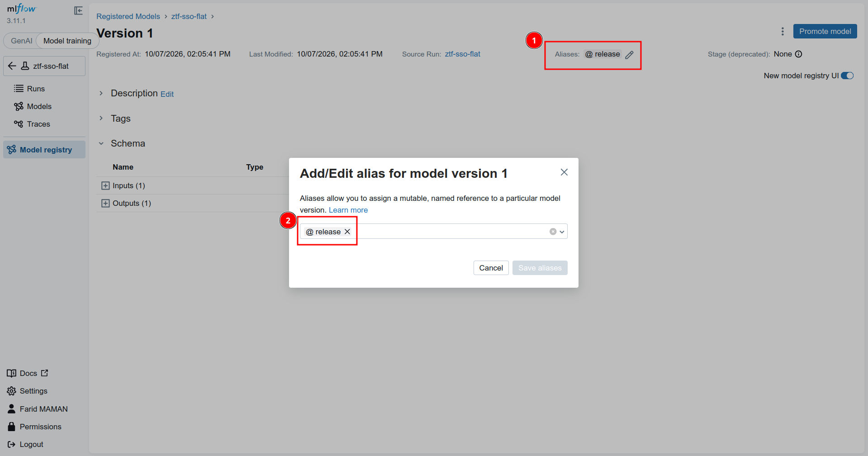Click the info icon beside Stage None
The image size is (868, 456).
(x=799, y=54)
